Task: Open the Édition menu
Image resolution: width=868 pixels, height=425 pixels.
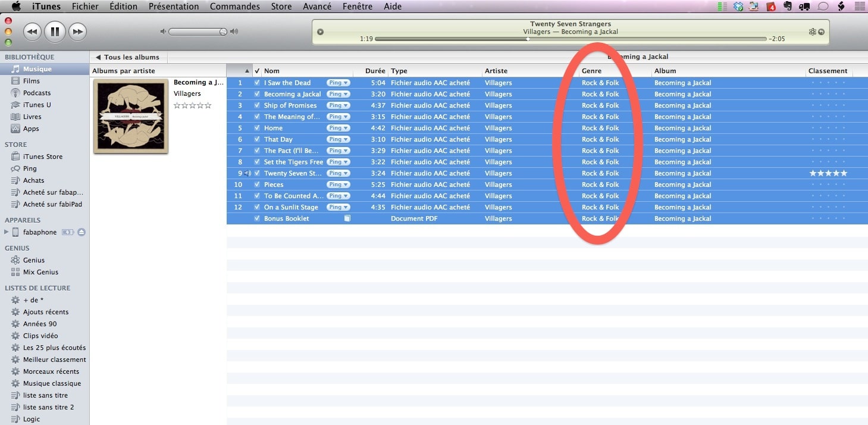Action: pyautogui.click(x=123, y=7)
